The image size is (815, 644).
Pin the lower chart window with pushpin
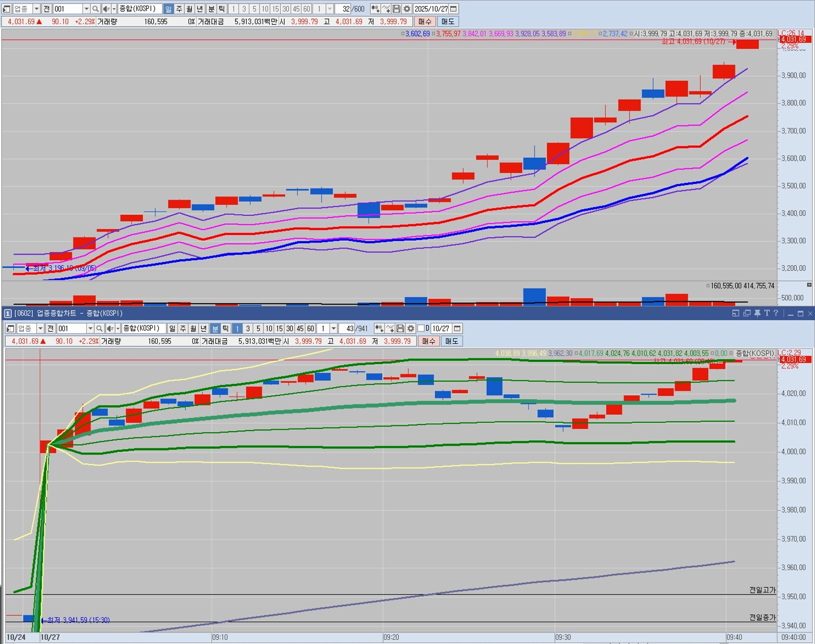tap(757, 313)
